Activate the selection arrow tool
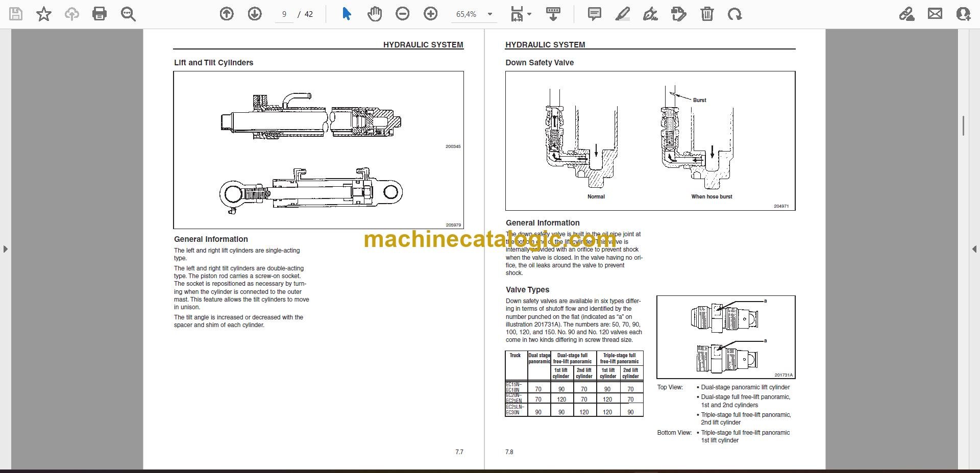This screenshot has height=473, width=980. click(x=347, y=14)
